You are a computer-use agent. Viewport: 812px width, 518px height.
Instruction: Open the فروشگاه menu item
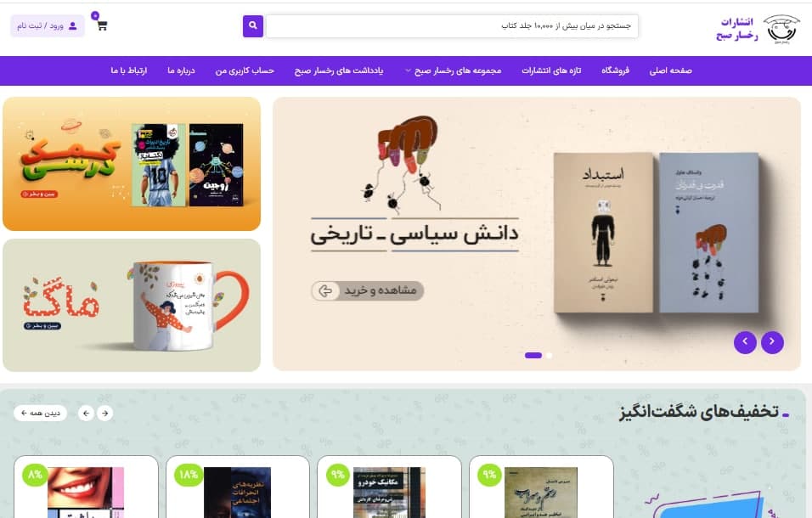(x=615, y=70)
